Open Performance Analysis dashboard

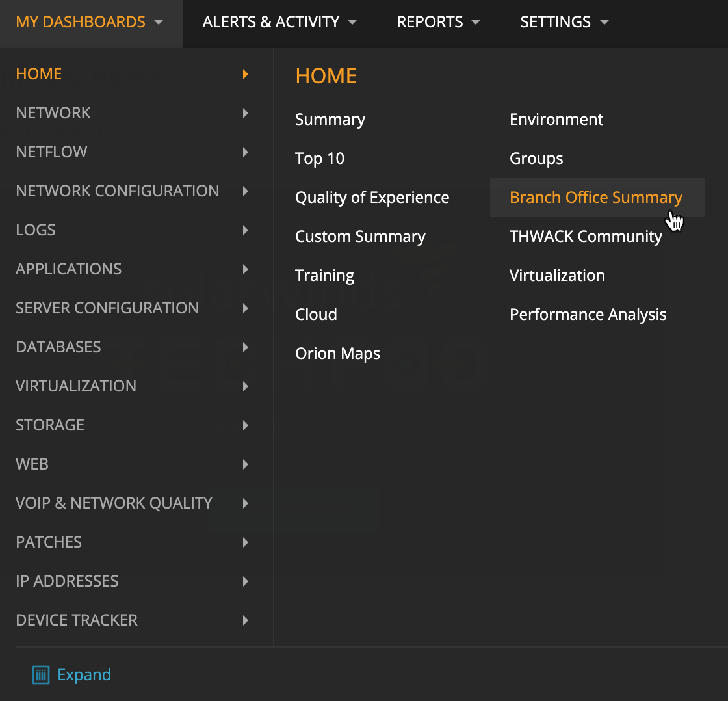(588, 315)
